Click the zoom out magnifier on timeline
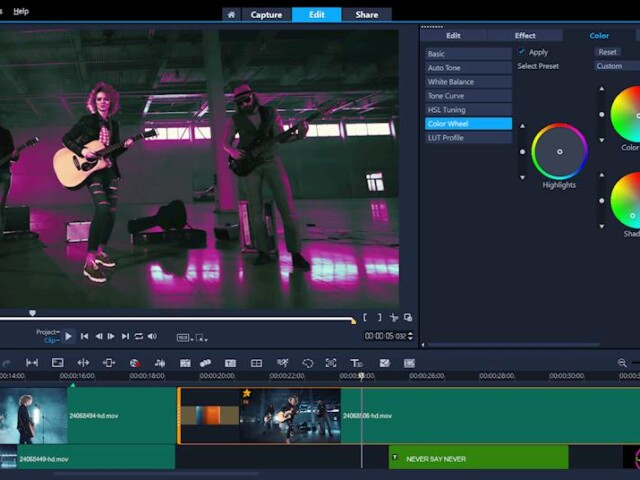Image resolution: width=640 pixels, height=480 pixels. coord(622,363)
